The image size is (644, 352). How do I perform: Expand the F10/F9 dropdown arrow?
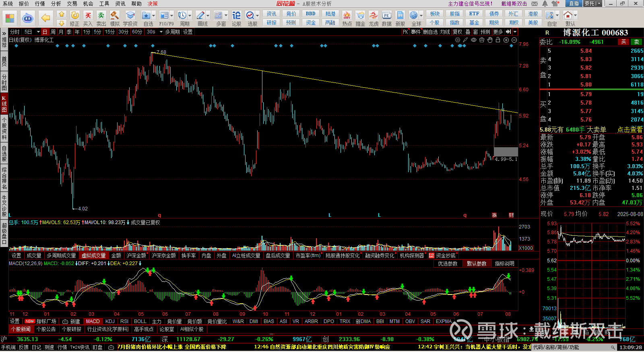click(x=172, y=16)
